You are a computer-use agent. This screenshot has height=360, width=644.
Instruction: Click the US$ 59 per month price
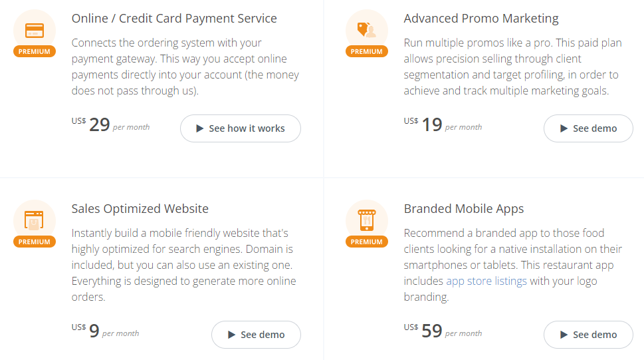(x=443, y=331)
